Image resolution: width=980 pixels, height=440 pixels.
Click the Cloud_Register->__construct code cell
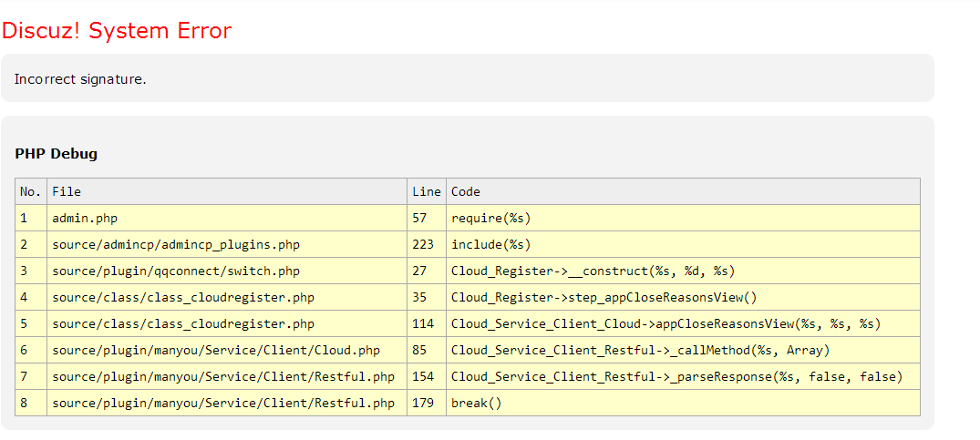[593, 271]
